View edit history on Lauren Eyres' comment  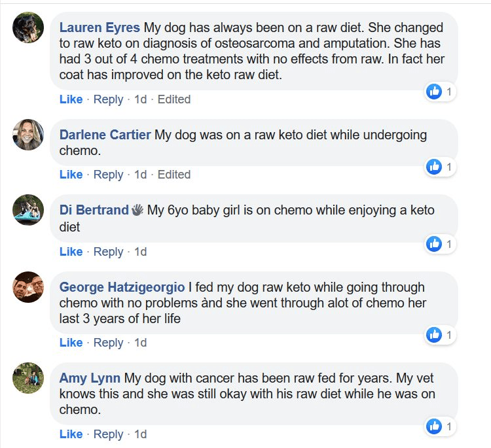coord(174,99)
